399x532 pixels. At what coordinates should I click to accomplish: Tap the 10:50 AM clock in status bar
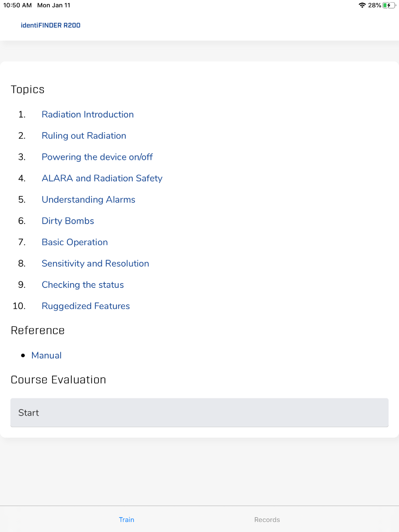coord(18,5)
